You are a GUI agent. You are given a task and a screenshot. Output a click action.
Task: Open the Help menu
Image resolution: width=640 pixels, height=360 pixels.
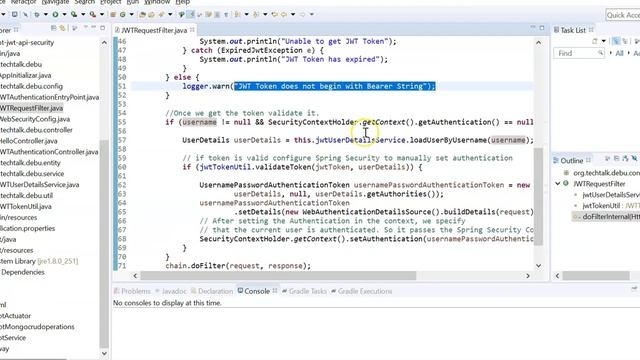click(x=182, y=2)
